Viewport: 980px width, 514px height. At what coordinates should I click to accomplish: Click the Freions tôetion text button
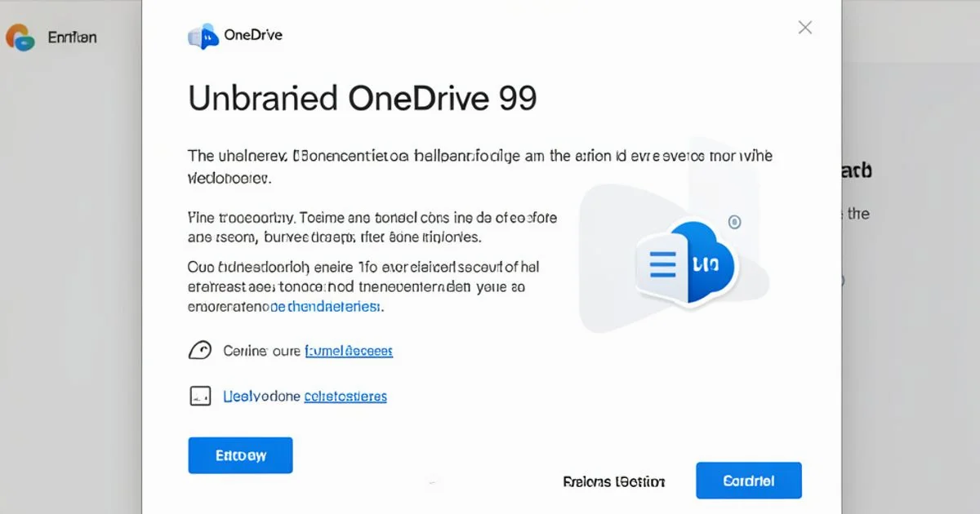click(x=614, y=481)
